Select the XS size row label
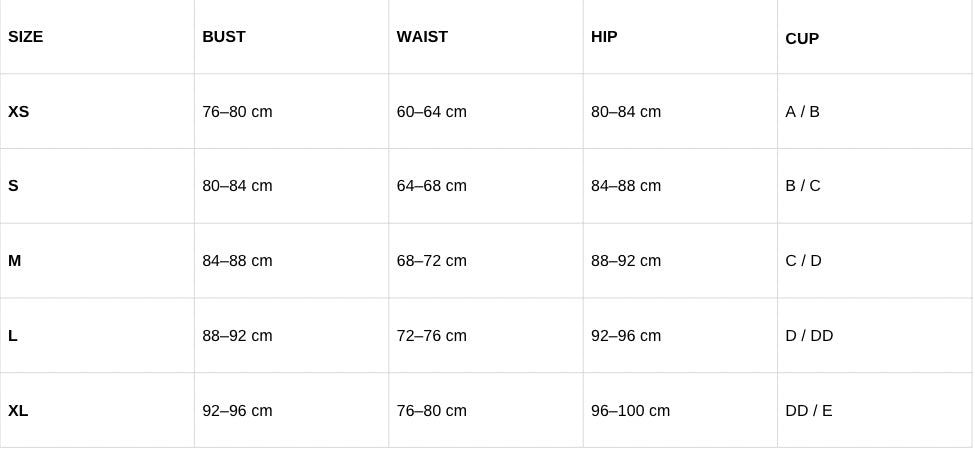The image size is (975, 452). pos(19,112)
